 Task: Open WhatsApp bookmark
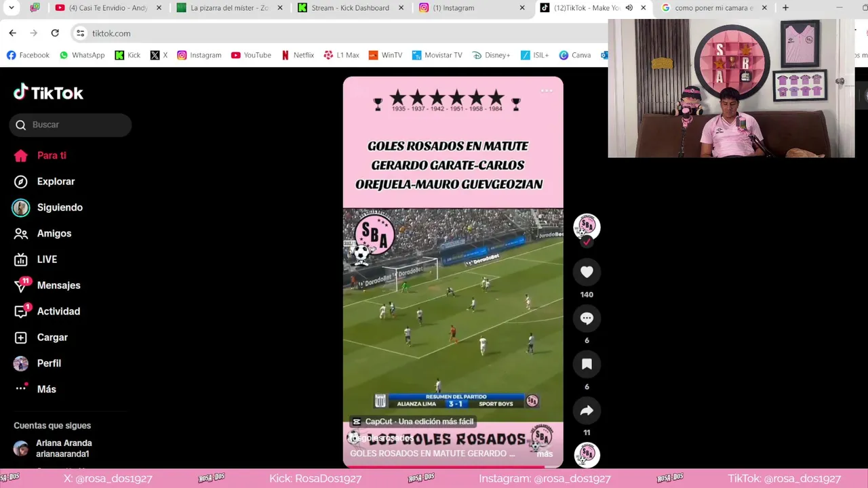click(x=82, y=55)
